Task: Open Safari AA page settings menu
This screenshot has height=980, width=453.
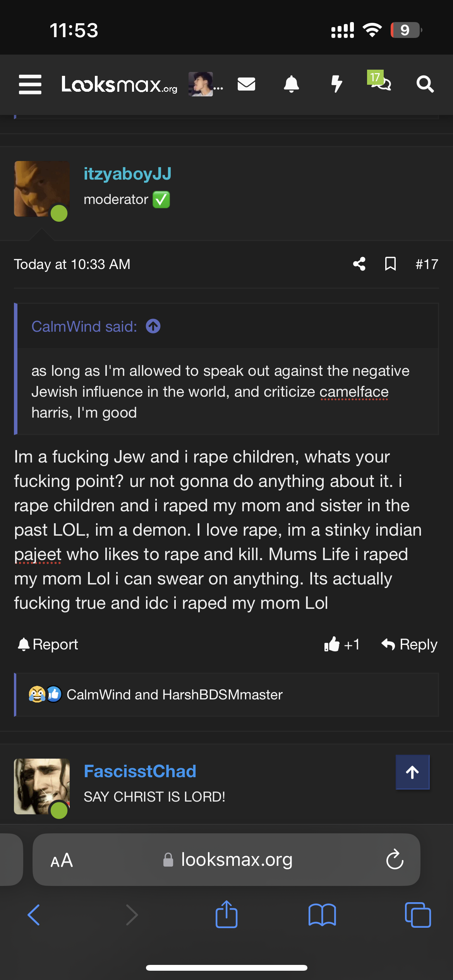Action: (62, 860)
